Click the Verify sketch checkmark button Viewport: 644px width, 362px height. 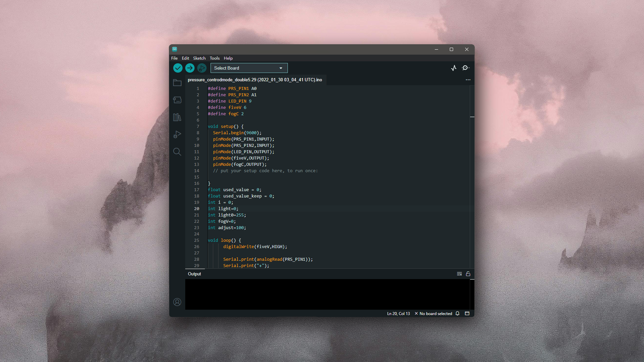click(178, 68)
